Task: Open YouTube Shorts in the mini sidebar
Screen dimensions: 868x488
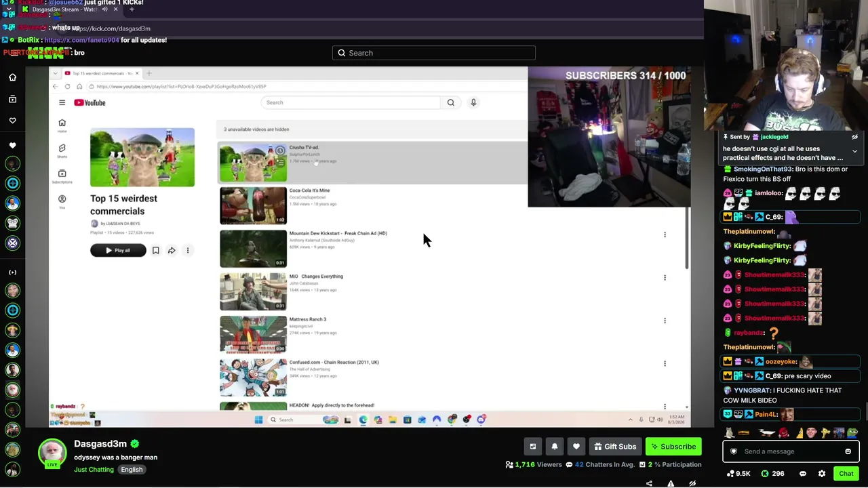Action: point(62,150)
